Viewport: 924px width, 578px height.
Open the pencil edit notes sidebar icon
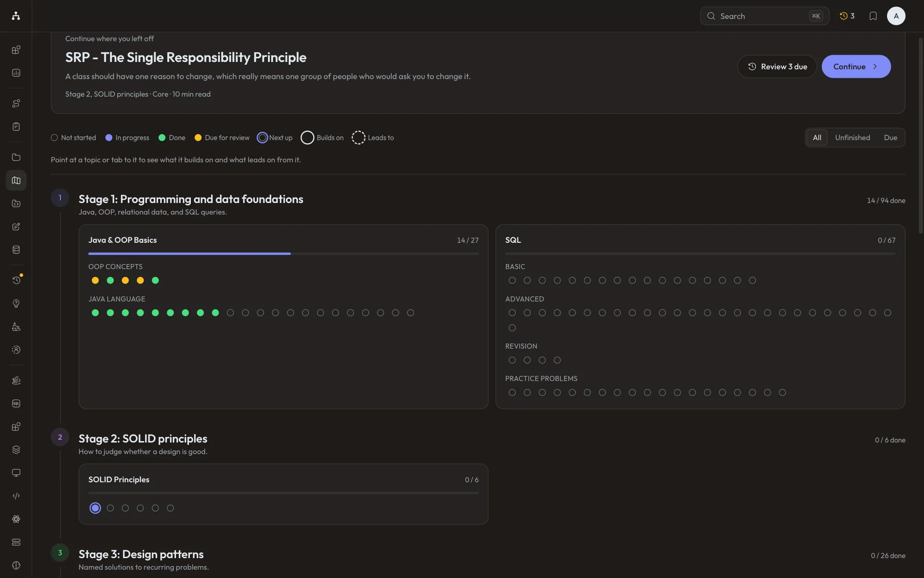click(x=16, y=227)
